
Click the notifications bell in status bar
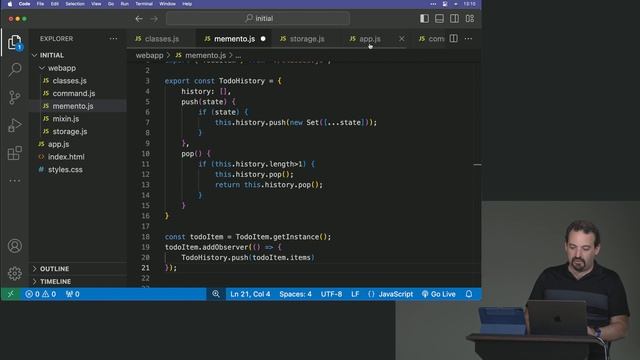click(469, 294)
